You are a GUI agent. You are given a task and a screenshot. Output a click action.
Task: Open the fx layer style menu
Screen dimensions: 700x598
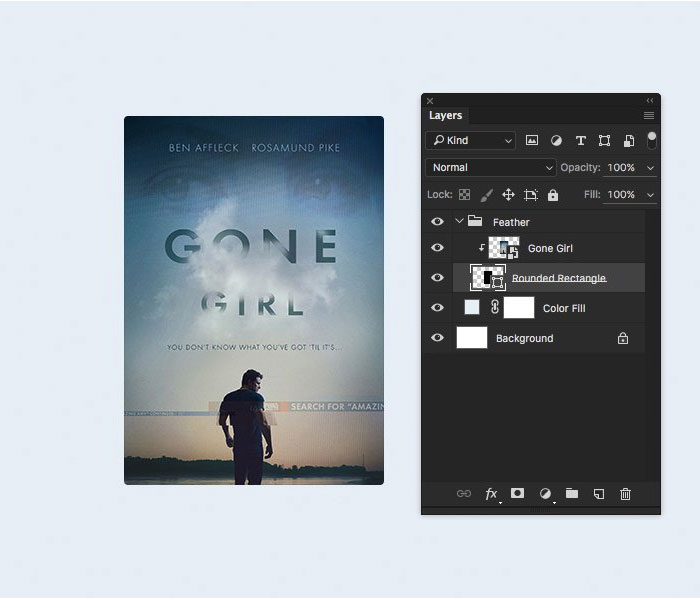[492, 494]
